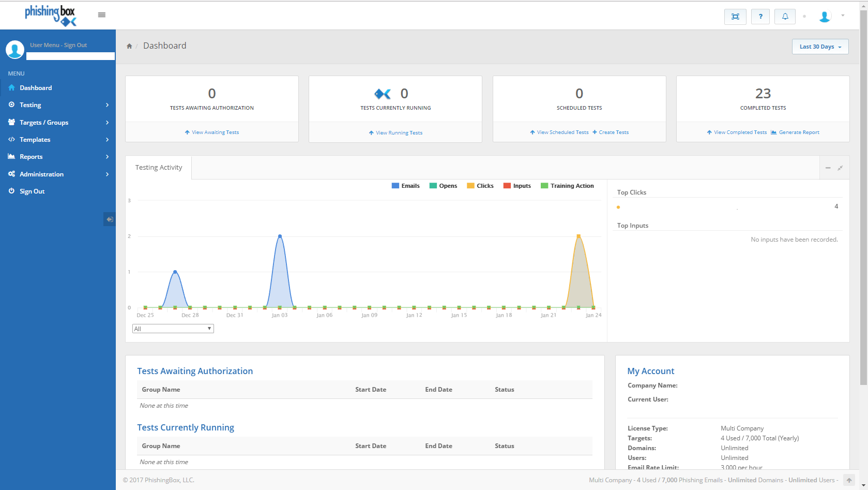This screenshot has width=868, height=490.
Task: Toggle the Training Action legend series
Action: [567, 186]
